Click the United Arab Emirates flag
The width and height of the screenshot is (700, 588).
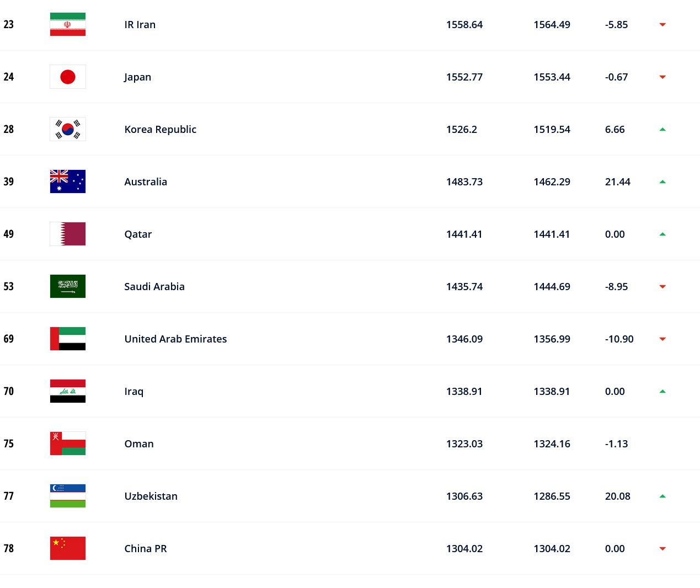click(68, 339)
